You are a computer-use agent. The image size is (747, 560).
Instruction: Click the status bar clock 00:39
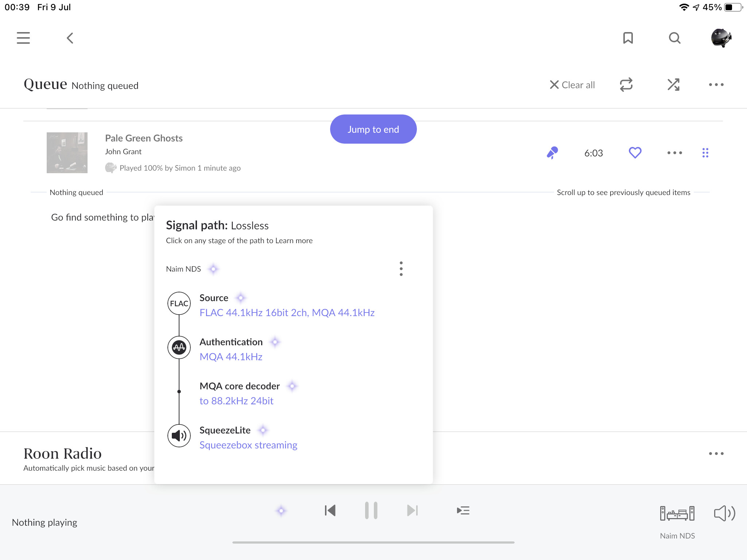(x=17, y=7)
